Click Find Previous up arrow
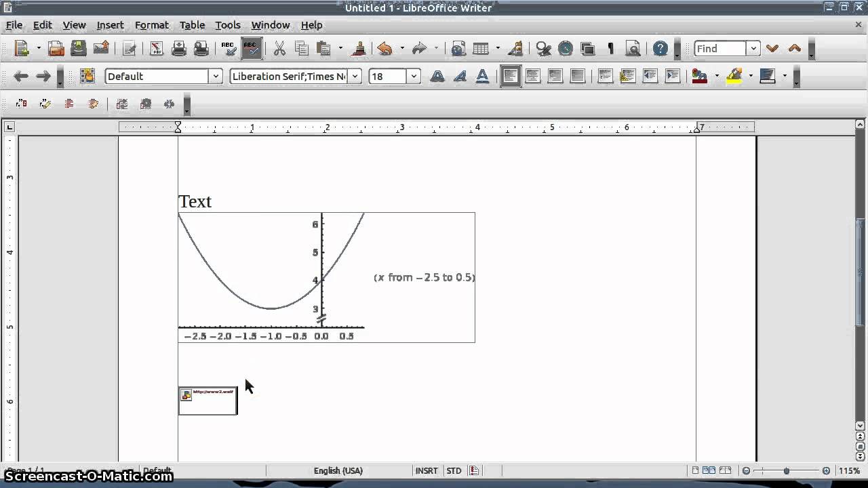The height and width of the screenshot is (488, 868). (794, 48)
